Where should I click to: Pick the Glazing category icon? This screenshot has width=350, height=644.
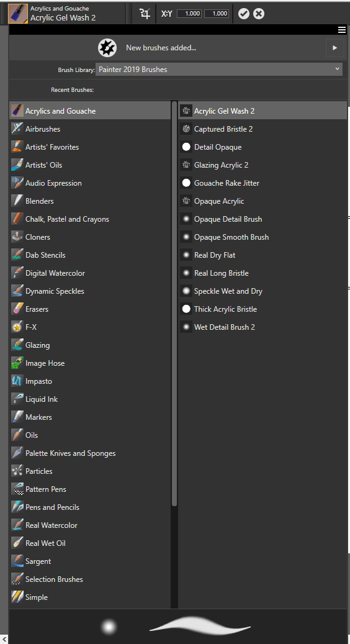[x=17, y=345]
